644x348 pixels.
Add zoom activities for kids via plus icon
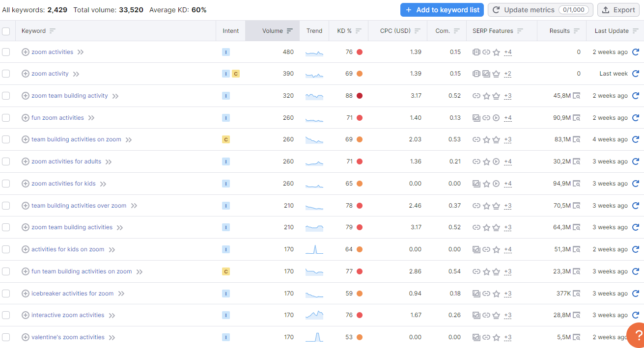pyautogui.click(x=26, y=184)
